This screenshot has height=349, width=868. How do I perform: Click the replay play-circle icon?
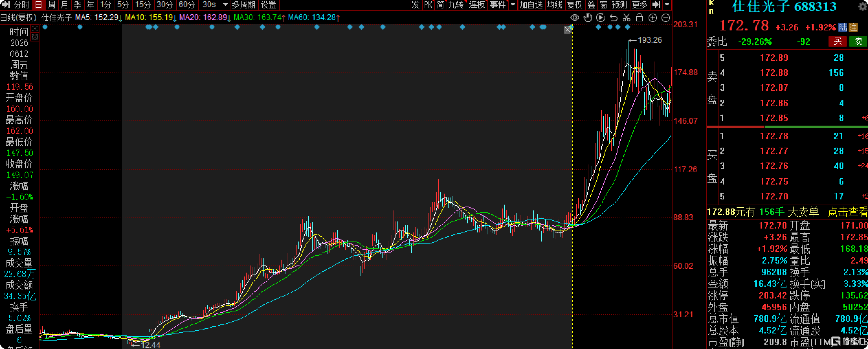tap(600, 17)
